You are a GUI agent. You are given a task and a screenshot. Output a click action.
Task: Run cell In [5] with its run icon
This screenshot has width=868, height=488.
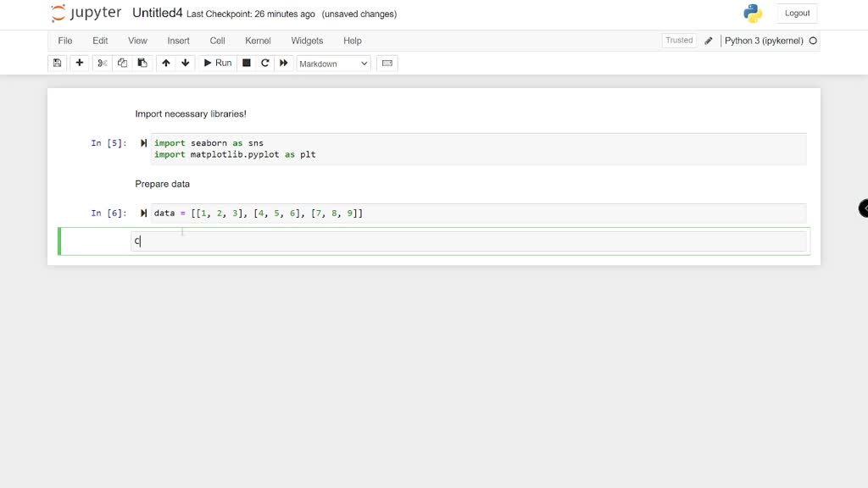pos(143,143)
